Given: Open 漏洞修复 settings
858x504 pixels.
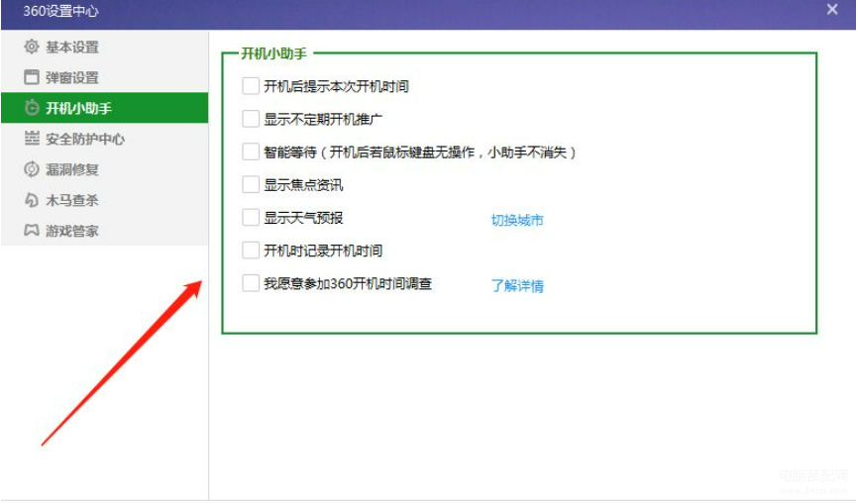Looking at the screenshot, I should pyautogui.click(x=104, y=169).
